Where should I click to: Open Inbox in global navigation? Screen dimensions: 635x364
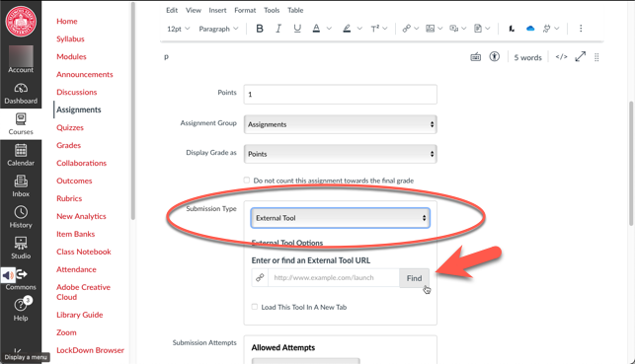[21, 186]
